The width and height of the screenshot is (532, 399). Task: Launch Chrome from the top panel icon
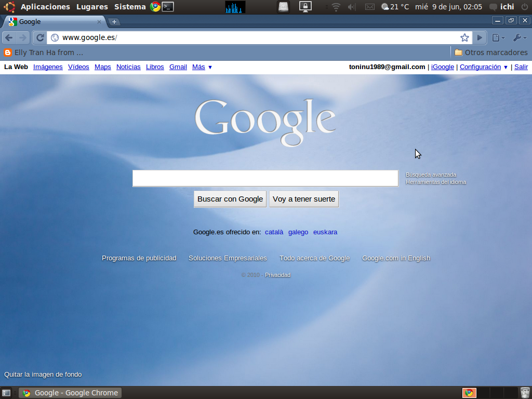(155, 7)
